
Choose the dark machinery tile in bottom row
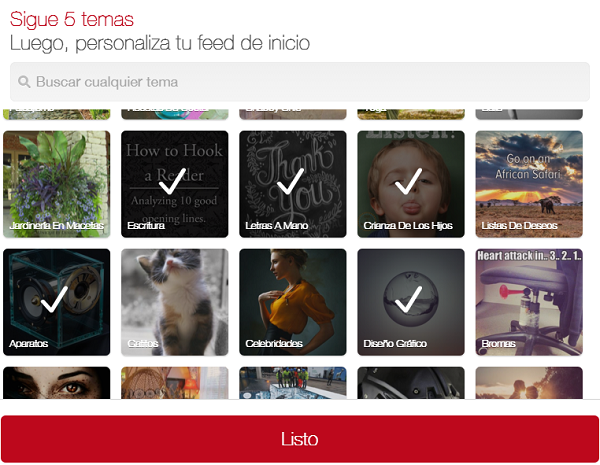click(x=411, y=383)
